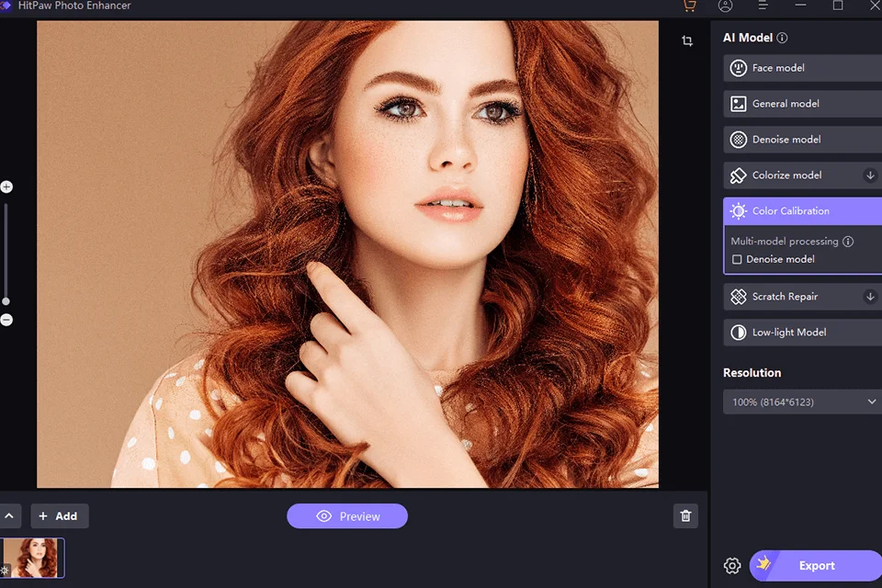This screenshot has height=588, width=882.
Task: Click the Export button
Action: 816,566
